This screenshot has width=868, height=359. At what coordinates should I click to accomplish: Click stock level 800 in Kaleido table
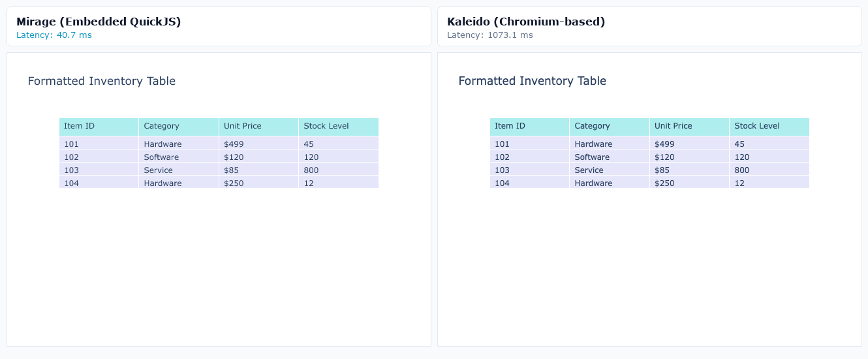coord(769,169)
